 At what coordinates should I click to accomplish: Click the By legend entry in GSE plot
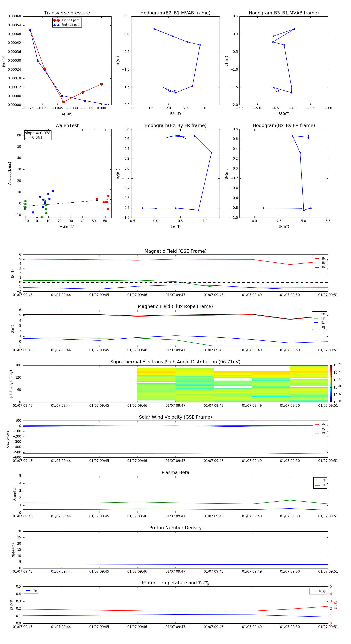320,263
